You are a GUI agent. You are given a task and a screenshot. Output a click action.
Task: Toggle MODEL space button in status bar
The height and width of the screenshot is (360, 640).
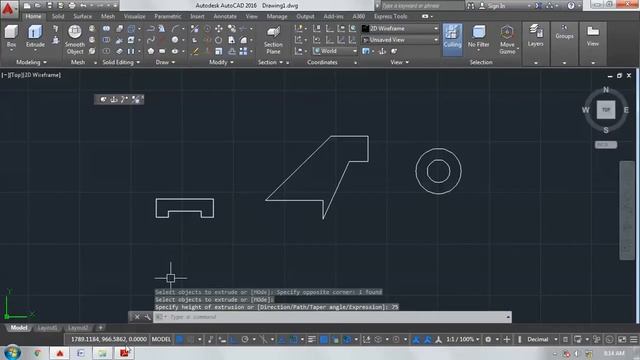(x=161, y=340)
